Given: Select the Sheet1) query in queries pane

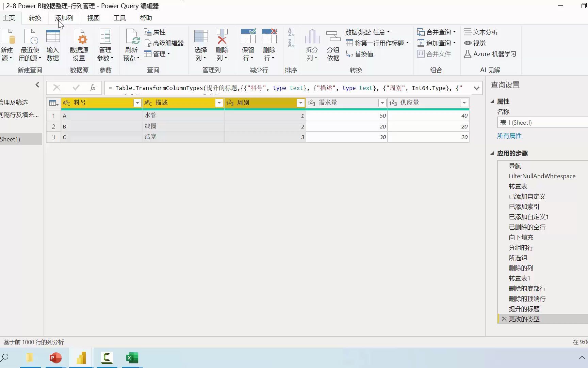Looking at the screenshot, I should coord(21,139).
